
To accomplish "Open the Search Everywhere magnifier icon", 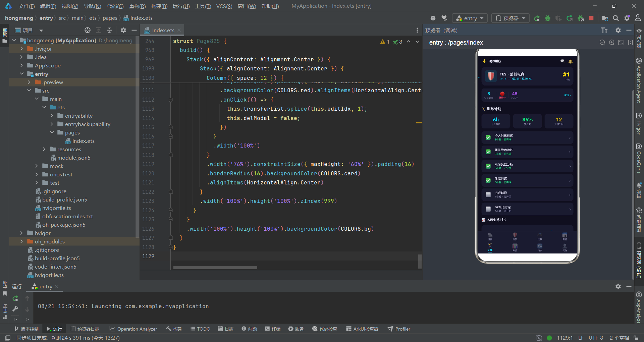I will (x=616, y=18).
